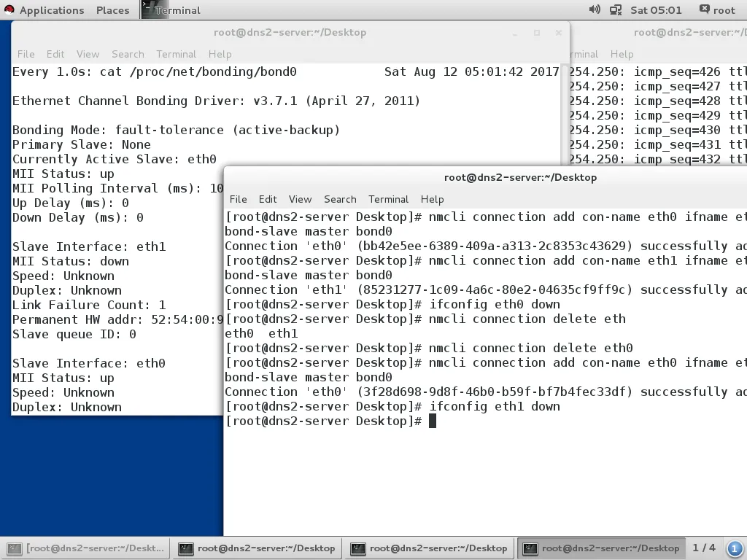Open Edit menu in front terminal

(x=267, y=199)
